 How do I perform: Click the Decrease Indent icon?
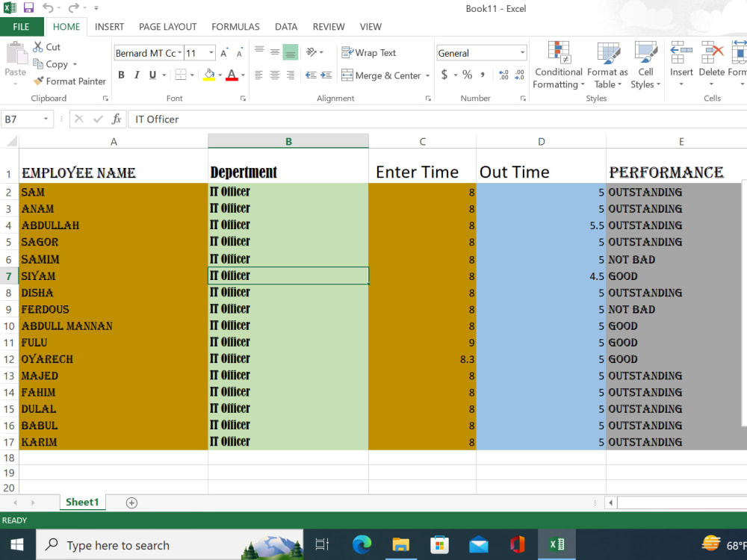point(311,75)
